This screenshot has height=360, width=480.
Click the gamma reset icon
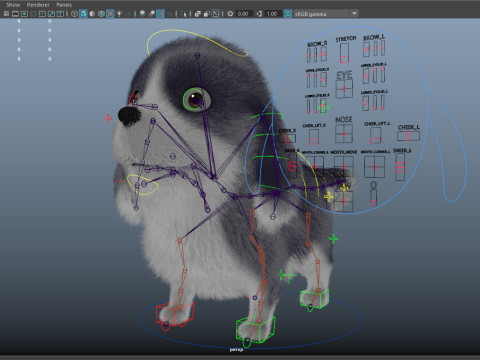[x=259, y=14]
